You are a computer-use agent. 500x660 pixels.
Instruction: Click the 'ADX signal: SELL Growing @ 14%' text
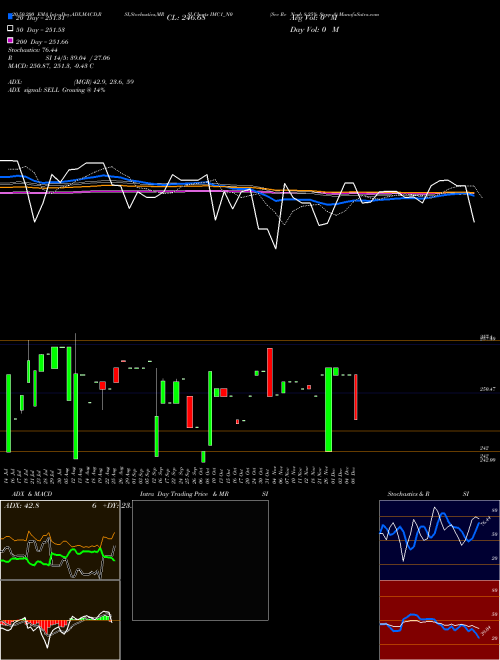click(56, 90)
